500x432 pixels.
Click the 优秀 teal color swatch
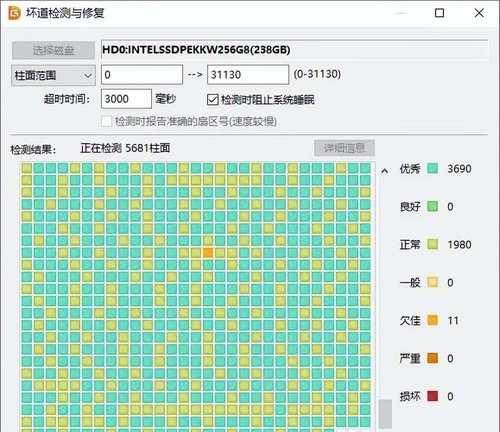[432, 168]
